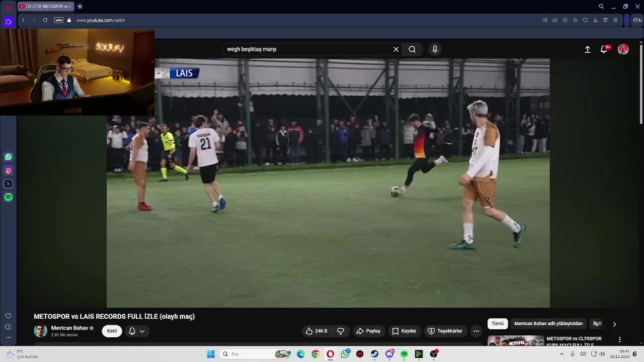Open Steam from the taskbar

(375, 354)
